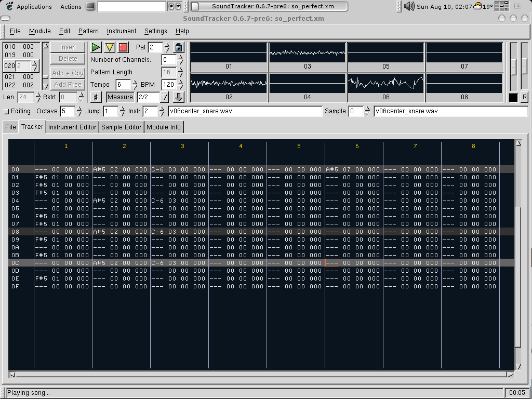Open the volume speaker icon in panel
Screen dimensions: 532x399
click(x=409, y=6)
